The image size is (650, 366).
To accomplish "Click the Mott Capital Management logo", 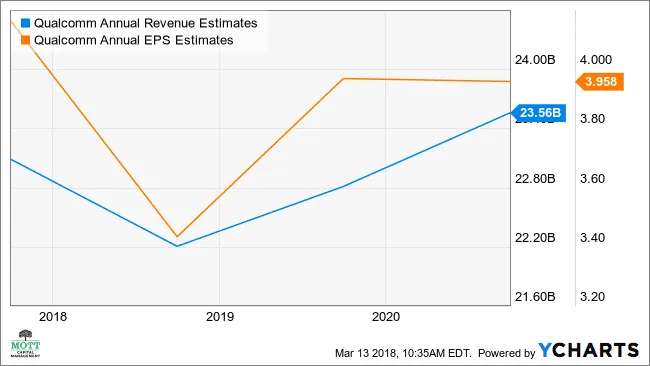I will [25, 344].
